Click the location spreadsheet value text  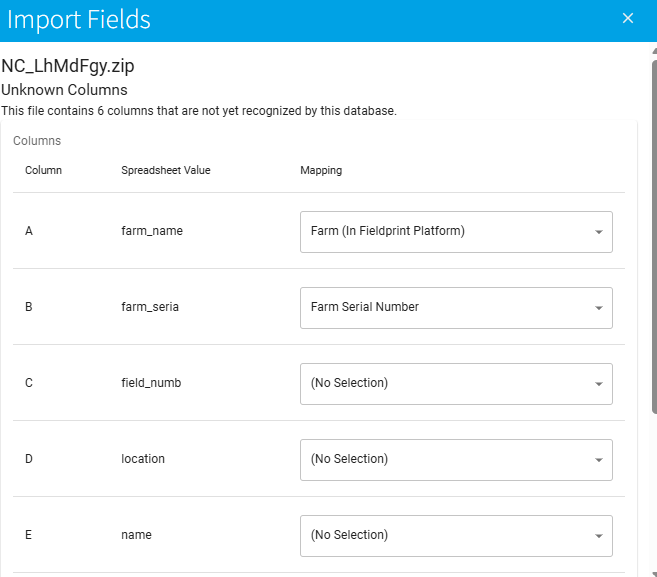coord(143,459)
